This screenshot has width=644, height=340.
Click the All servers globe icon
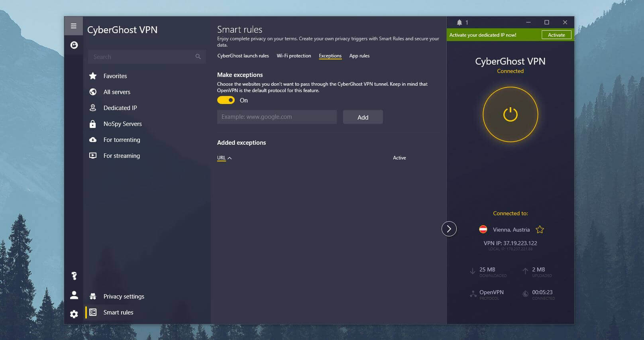93,92
